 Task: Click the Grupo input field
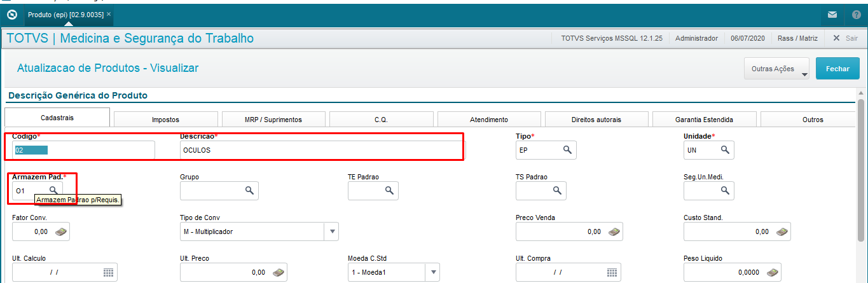point(220,190)
